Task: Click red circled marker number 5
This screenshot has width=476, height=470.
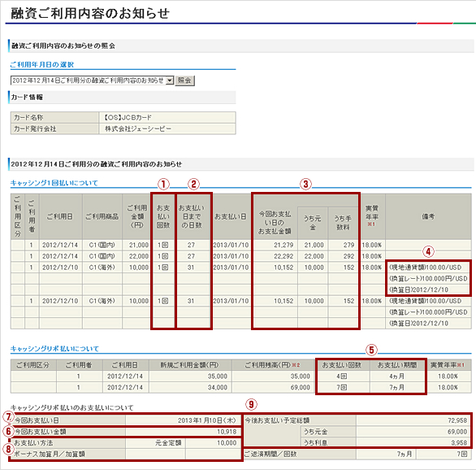Action: tap(371, 350)
